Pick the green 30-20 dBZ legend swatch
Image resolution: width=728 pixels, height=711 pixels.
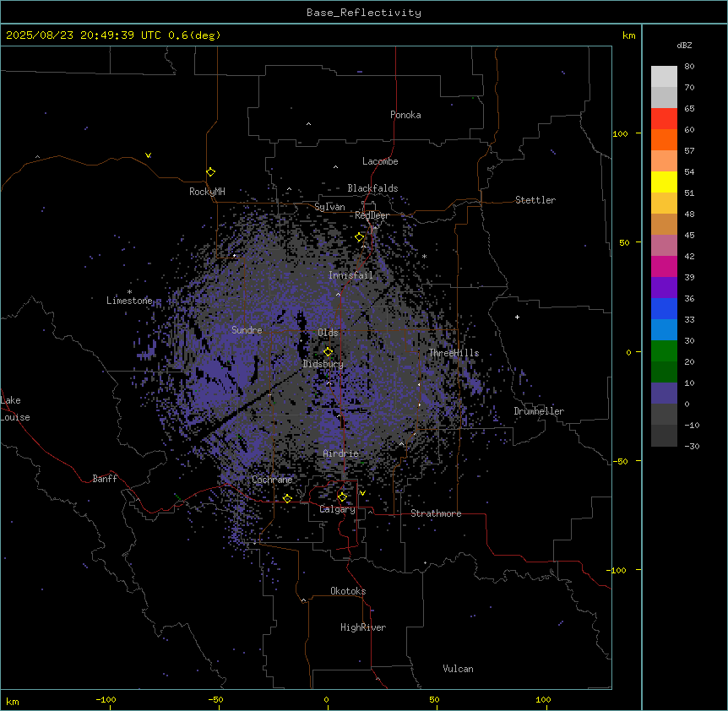[664, 351]
